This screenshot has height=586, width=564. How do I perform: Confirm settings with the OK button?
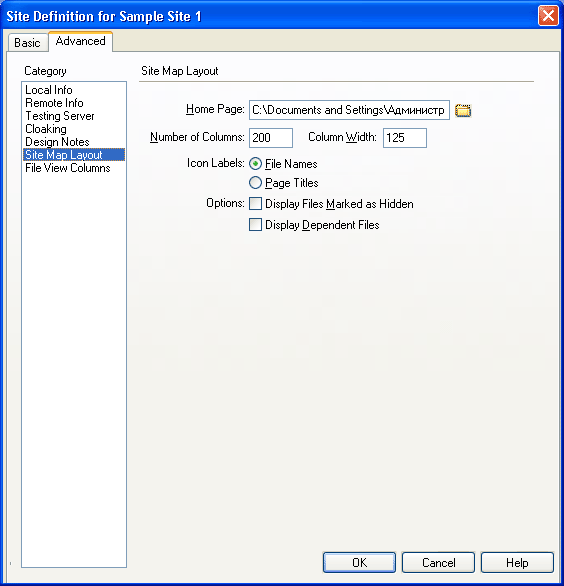click(x=359, y=562)
